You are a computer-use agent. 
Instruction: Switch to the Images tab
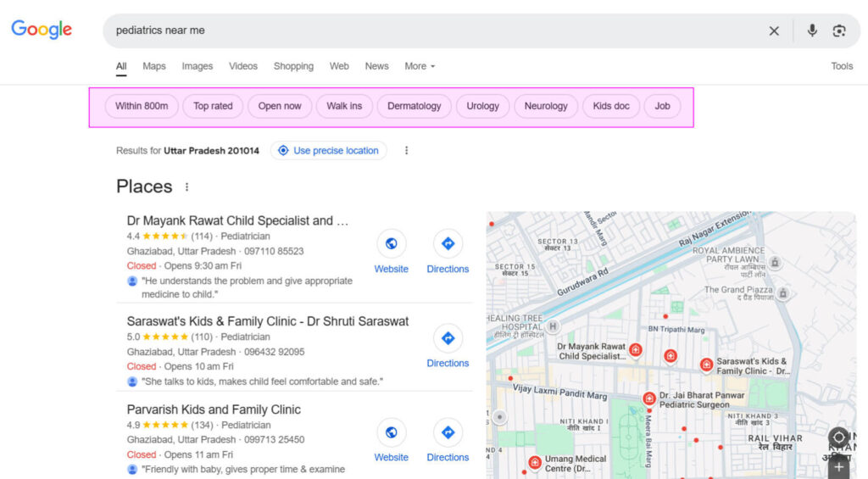[197, 66]
